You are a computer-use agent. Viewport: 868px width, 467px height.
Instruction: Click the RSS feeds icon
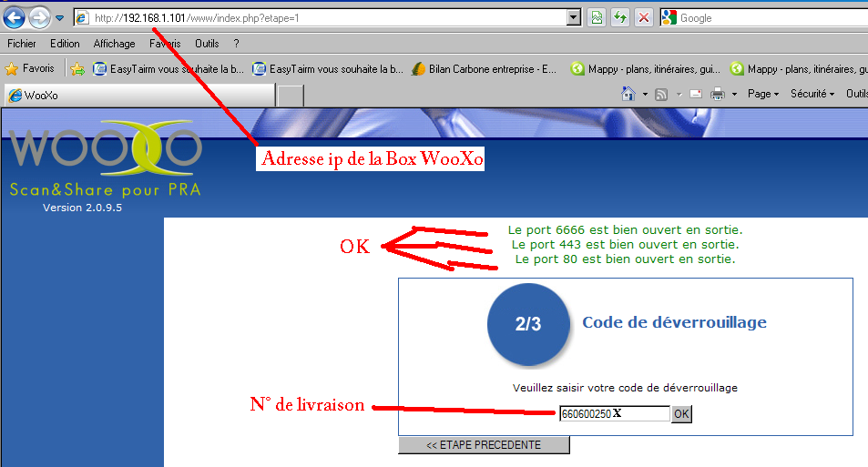pyautogui.click(x=661, y=94)
